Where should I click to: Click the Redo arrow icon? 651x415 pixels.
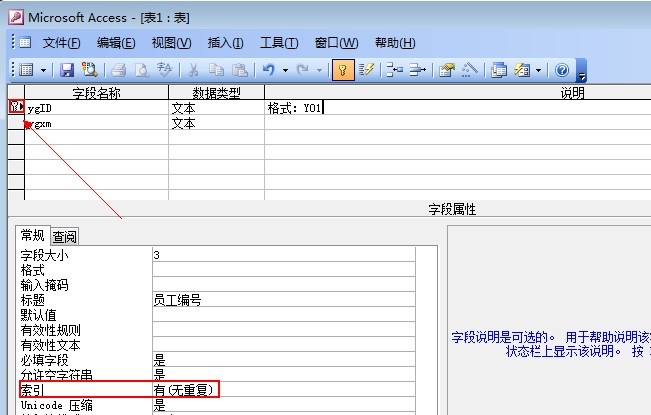303,70
